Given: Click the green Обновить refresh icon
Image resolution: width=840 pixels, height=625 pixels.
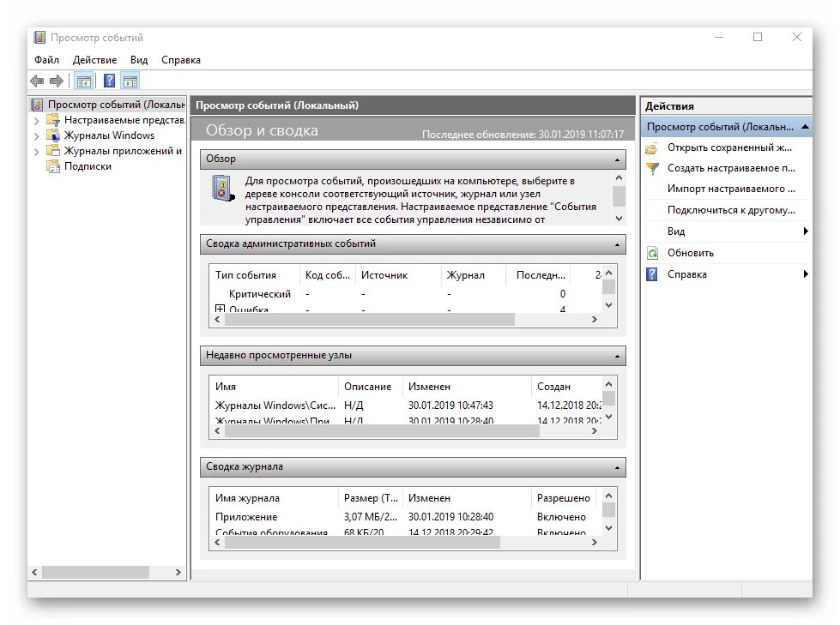Looking at the screenshot, I should click(652, 253).
